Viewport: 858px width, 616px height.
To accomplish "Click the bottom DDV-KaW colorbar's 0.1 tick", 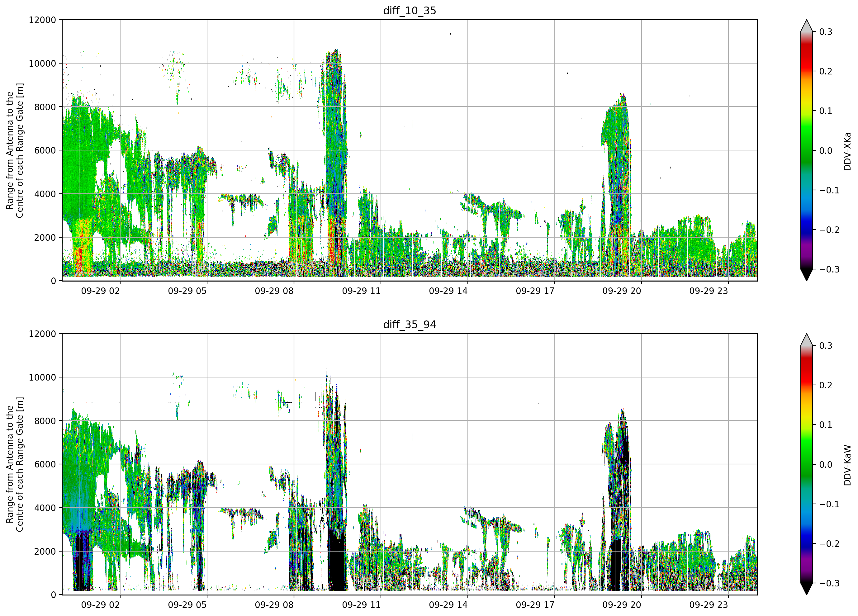I will tap(826, 424).
